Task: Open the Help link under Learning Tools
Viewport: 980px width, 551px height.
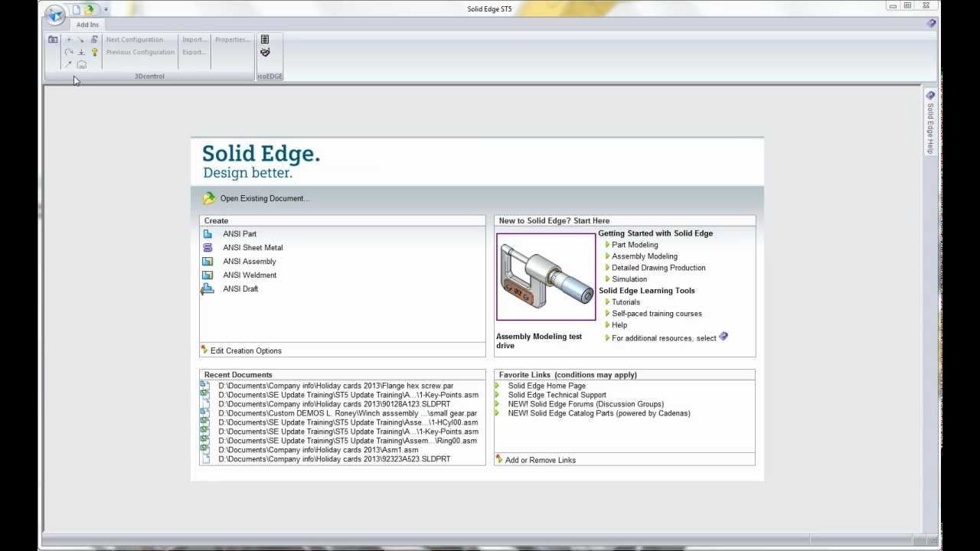Action: point(619,325)
